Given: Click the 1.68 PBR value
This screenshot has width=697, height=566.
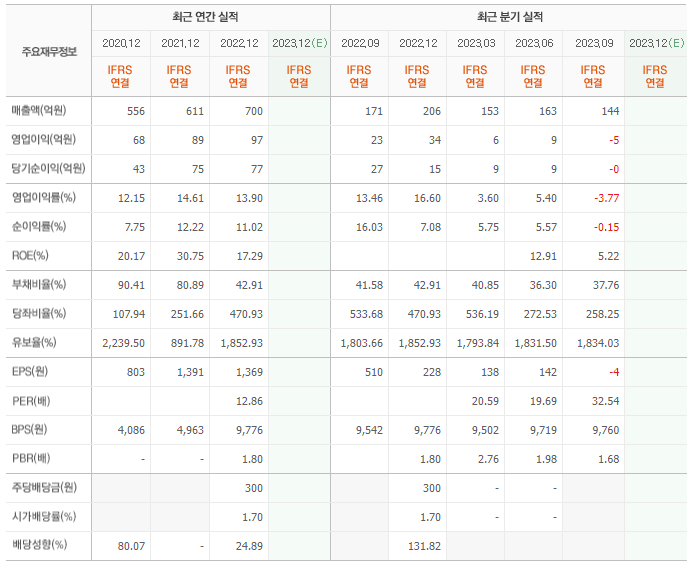Looking at the screenshot, I should point(609,459).
